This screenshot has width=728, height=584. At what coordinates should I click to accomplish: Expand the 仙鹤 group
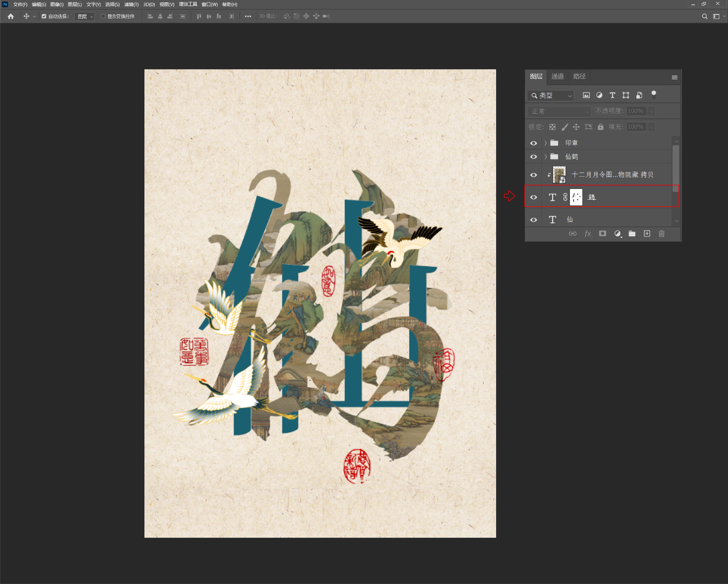tap(545, 157)
